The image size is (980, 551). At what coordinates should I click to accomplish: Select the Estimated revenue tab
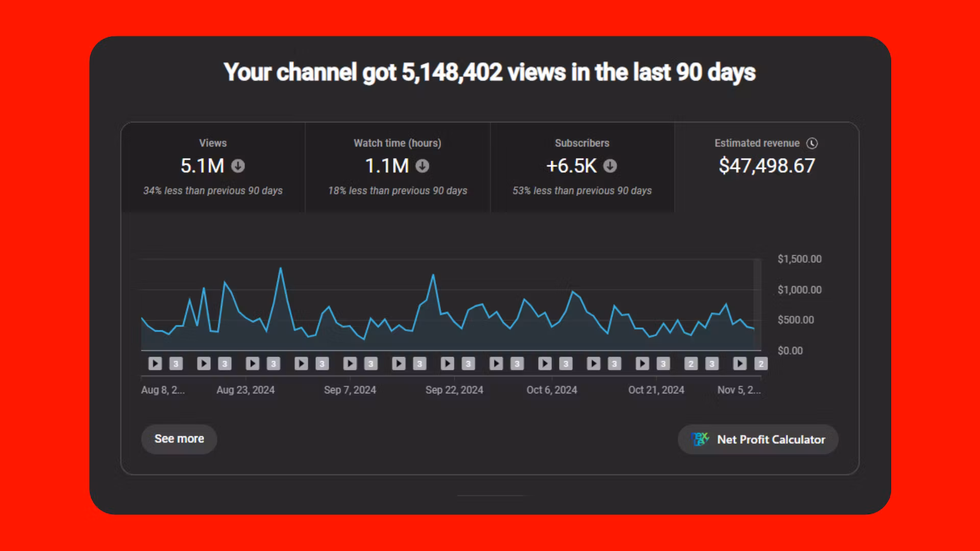(767, 167)
